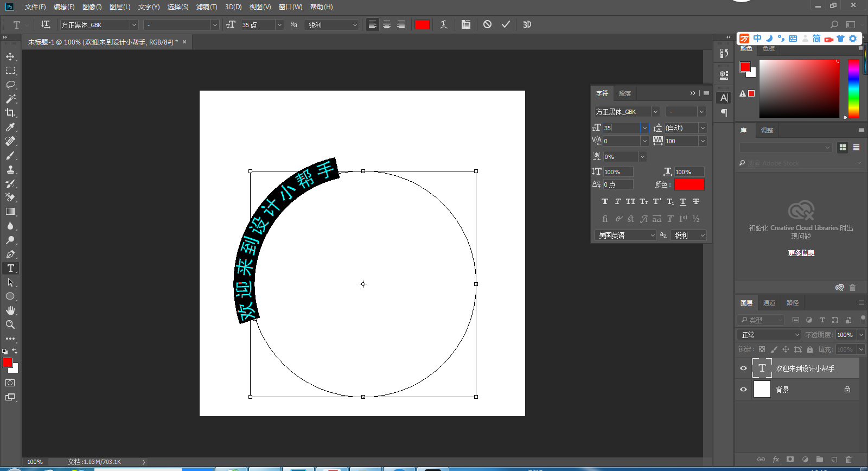Toggle Faux Italic in Character panel
Viewport: 868px width, 471px height.
pos(617,201)
